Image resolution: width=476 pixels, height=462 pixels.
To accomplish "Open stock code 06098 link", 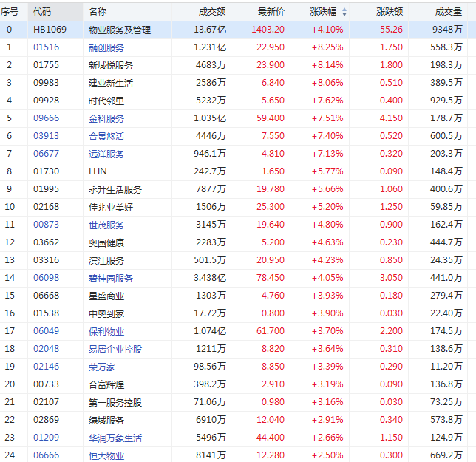I will coord(46,278).
